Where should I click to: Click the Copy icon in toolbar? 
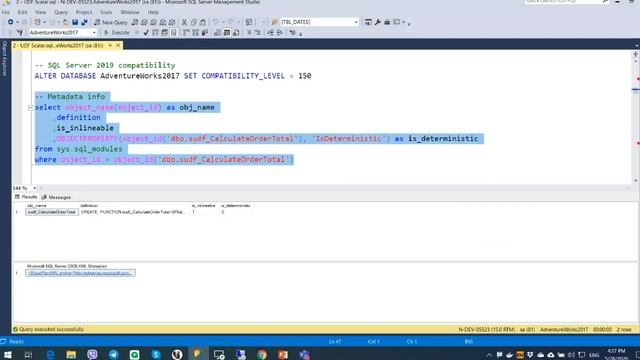pyautogui.click(x=193, y=22)
